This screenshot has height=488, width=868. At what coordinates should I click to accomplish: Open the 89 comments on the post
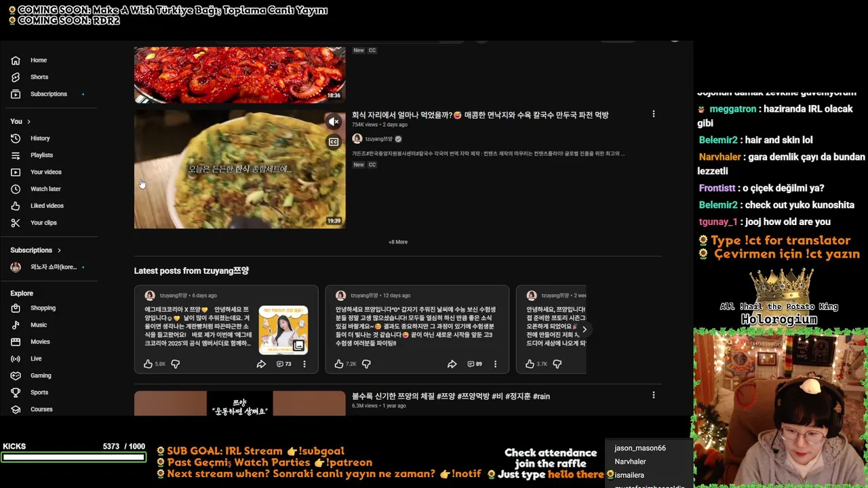point(475,364)
